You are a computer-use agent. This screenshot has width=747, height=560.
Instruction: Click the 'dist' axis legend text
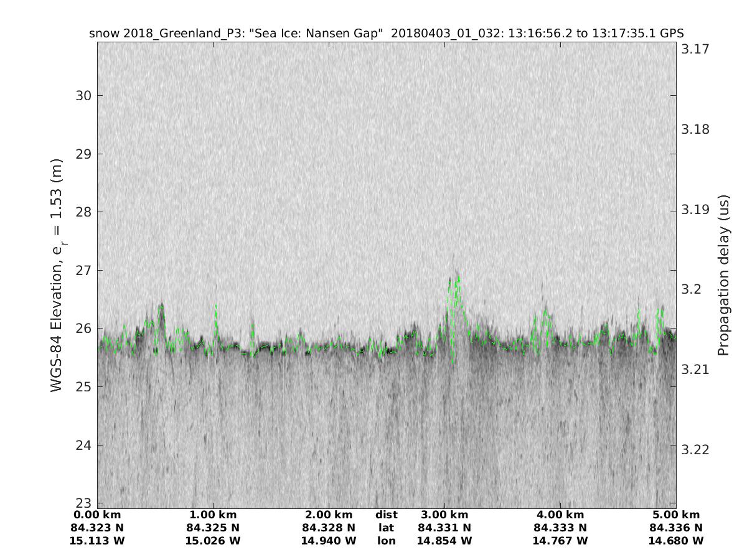click(386, 515)
